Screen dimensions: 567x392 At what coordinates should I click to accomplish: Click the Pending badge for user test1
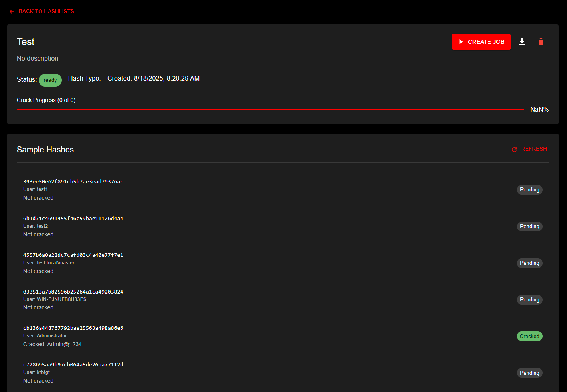(529, 189)
